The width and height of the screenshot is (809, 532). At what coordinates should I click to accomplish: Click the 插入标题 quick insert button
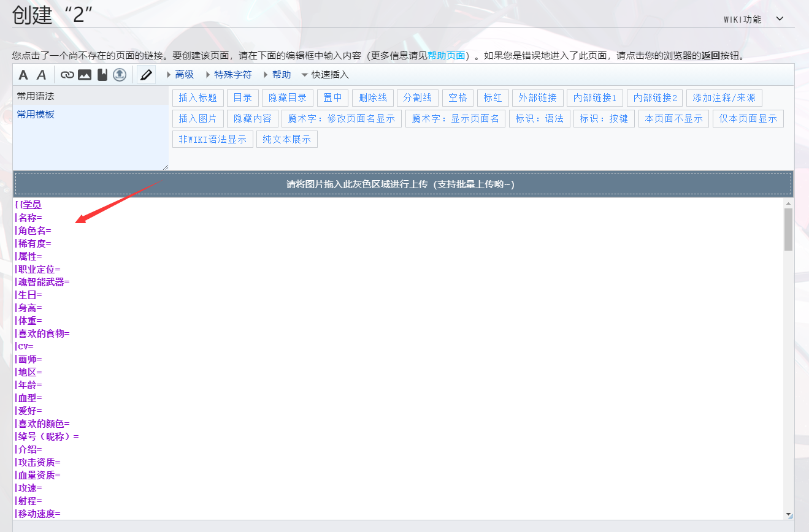[197, 97]
